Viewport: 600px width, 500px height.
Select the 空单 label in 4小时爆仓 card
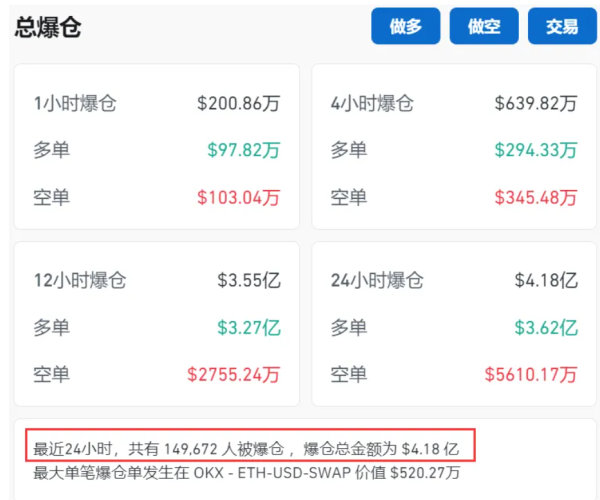click(349, 197)
